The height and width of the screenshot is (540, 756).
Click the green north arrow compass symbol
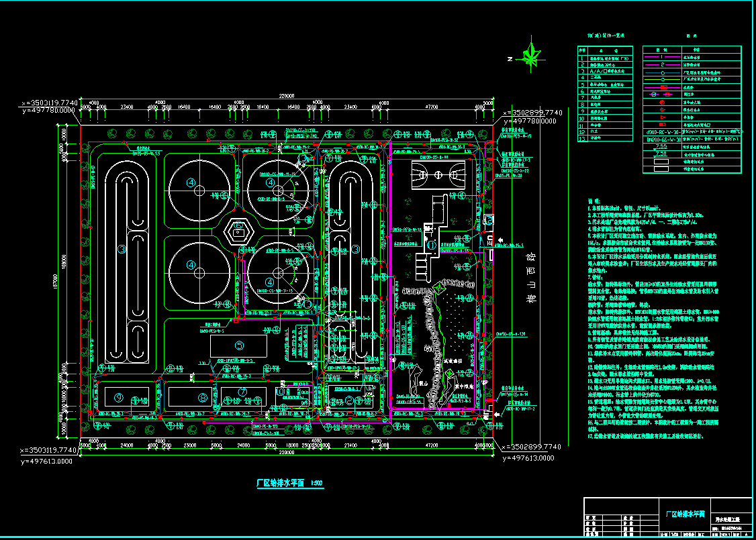click(x=531, y=55)
